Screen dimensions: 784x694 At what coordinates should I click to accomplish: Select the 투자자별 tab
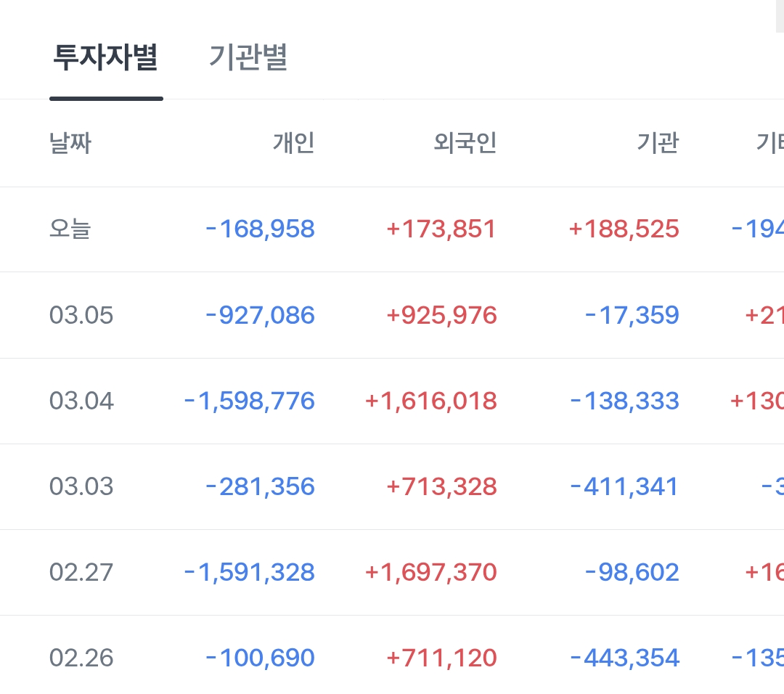pos(106,58)
